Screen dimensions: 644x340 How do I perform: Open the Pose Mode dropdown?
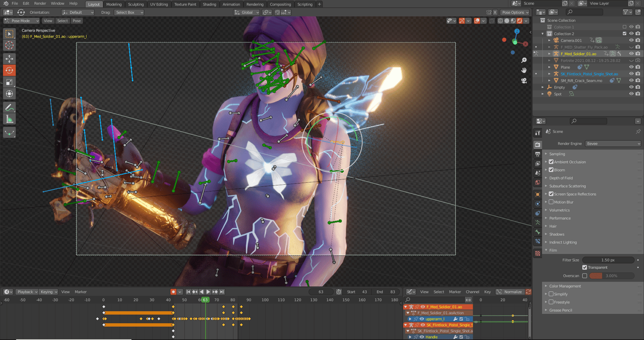[21, 21]
